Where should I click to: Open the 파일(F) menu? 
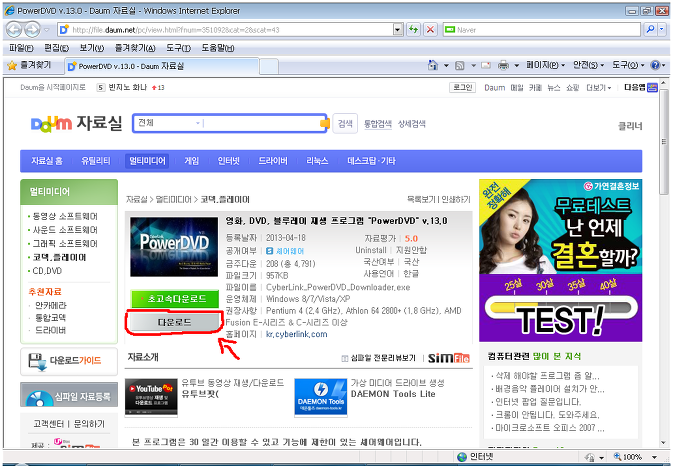(21, 48)
